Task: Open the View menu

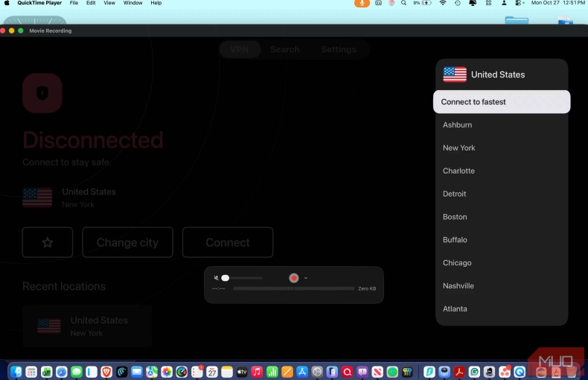Action: tap(109, 3)
